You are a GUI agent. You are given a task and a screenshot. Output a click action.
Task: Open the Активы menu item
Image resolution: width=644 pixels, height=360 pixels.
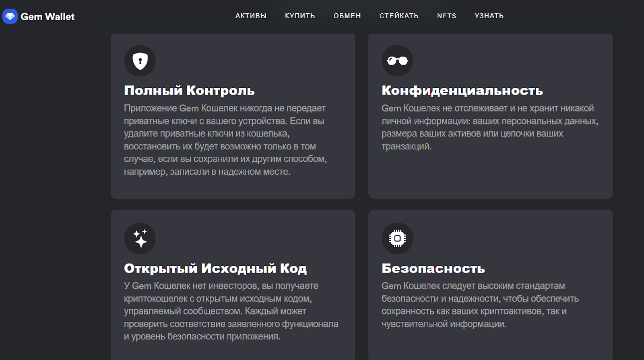tap(251, 16)
